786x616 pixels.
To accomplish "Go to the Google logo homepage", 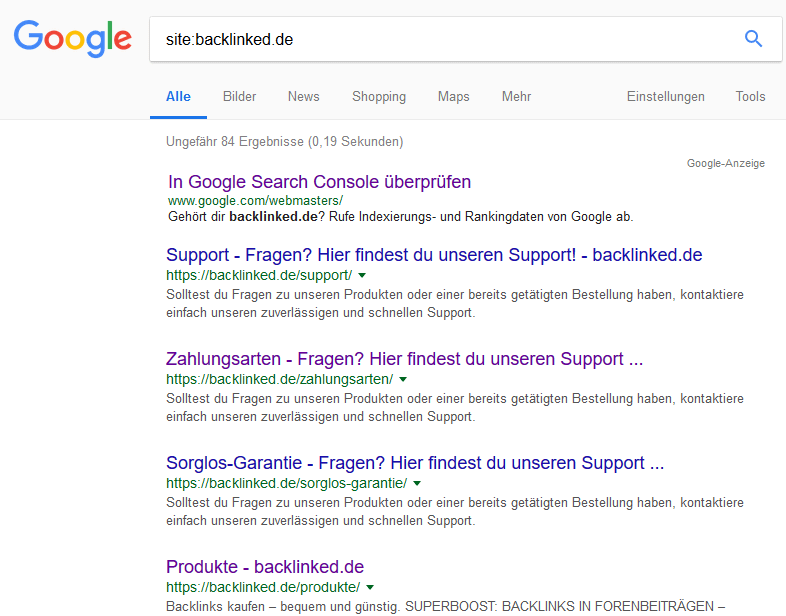I will click(x=73, y=39).
